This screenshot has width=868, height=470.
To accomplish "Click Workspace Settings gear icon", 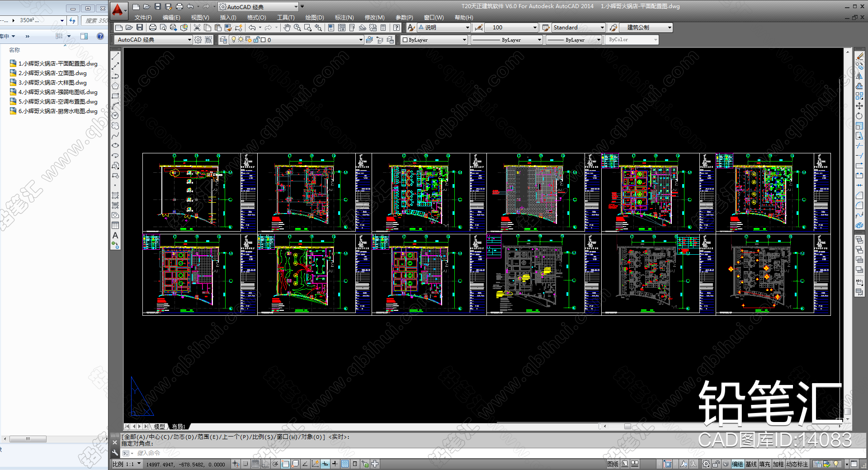I will click(198, 40).
